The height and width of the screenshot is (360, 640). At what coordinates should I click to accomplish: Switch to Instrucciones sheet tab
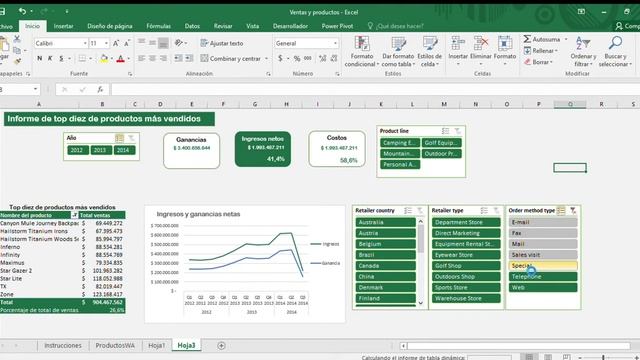click(x=63, y=345)
